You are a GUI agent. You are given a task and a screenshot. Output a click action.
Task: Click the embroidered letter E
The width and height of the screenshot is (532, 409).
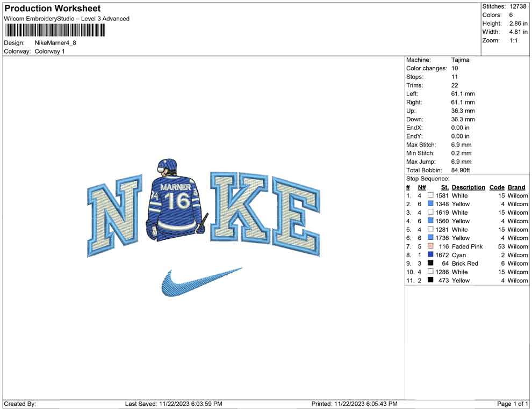296,216
